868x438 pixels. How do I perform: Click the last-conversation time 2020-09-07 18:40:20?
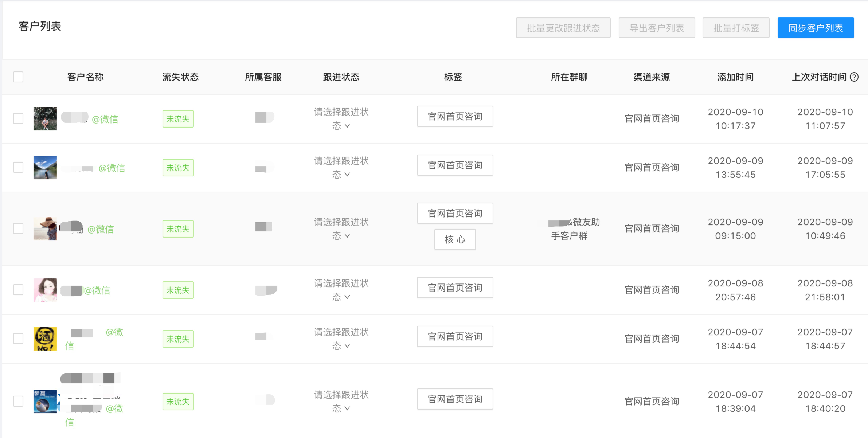[x=825, y=402]
